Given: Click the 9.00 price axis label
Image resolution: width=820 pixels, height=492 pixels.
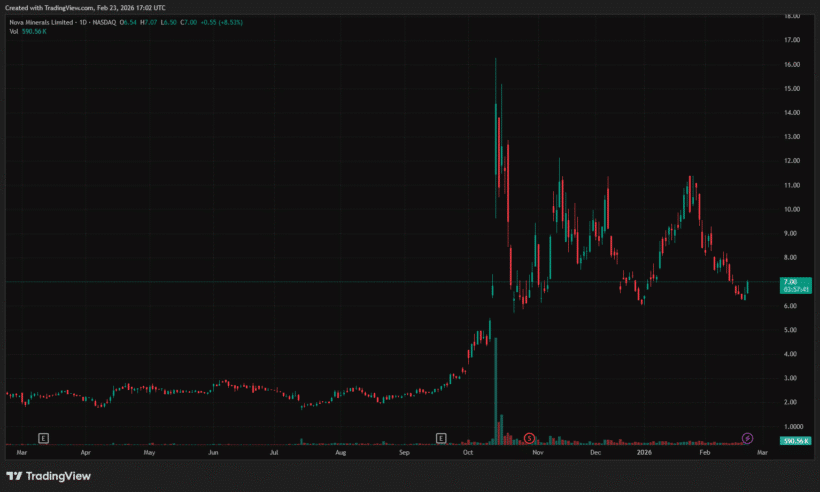Looking at the screenshot, I should click(790, 234).
